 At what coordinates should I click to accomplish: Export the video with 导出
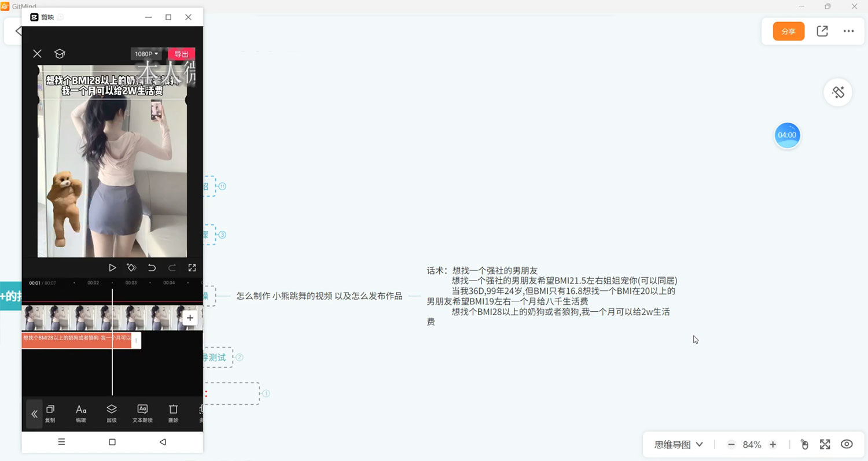pos(182,53)
